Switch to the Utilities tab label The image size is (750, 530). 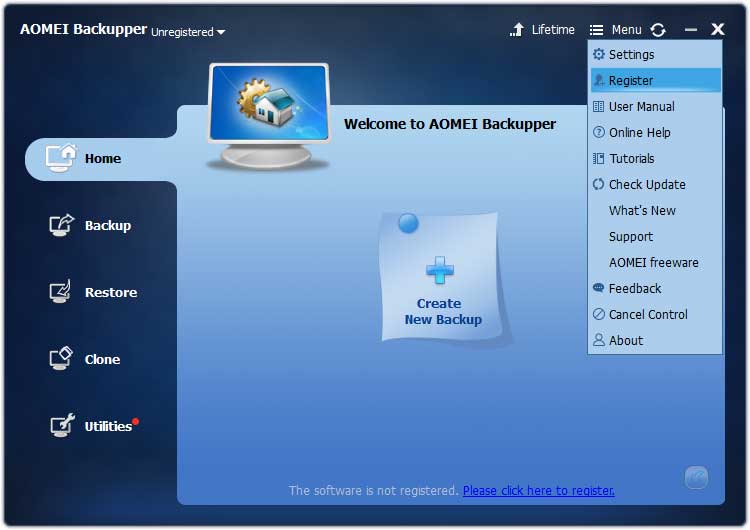pos(108,426)
